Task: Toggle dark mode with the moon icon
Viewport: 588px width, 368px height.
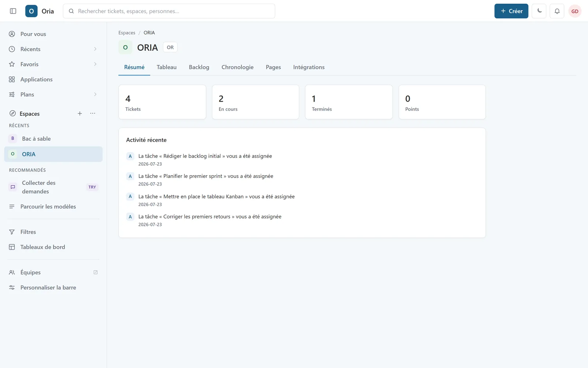Action: click(539, 11)
